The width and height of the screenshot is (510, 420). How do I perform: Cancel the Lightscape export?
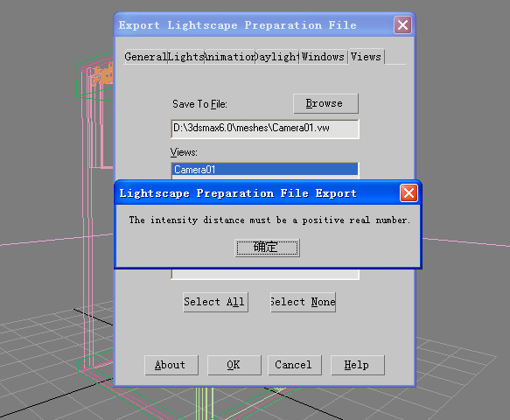[294, 365]
